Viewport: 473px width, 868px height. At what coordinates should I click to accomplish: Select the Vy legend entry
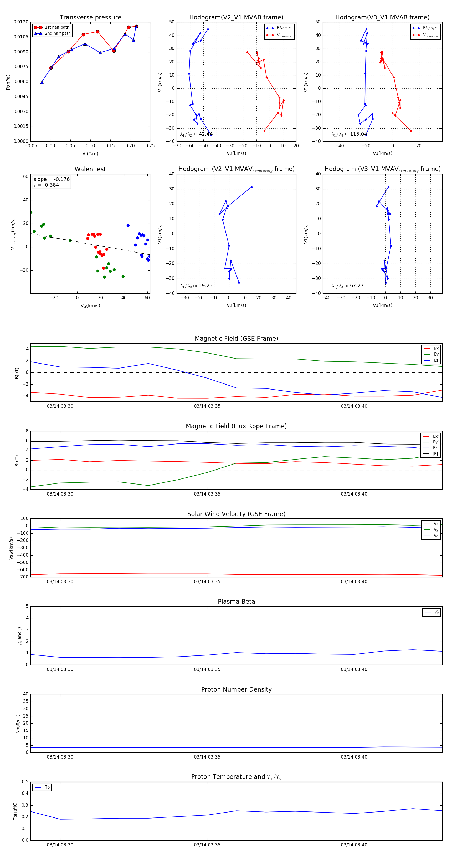click(431, 530)
